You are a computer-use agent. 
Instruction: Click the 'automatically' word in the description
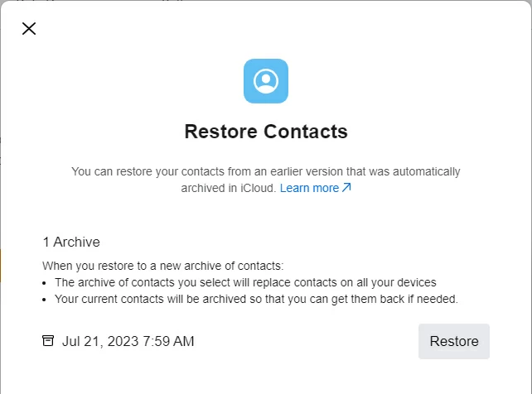click(x=423, y=171)
